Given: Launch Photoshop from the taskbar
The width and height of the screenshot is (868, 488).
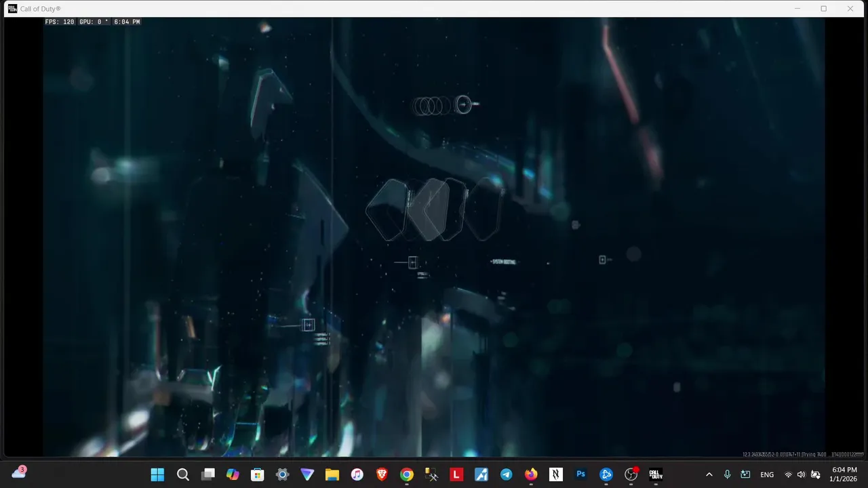Looking at the screenshot, I should point(581,474).
